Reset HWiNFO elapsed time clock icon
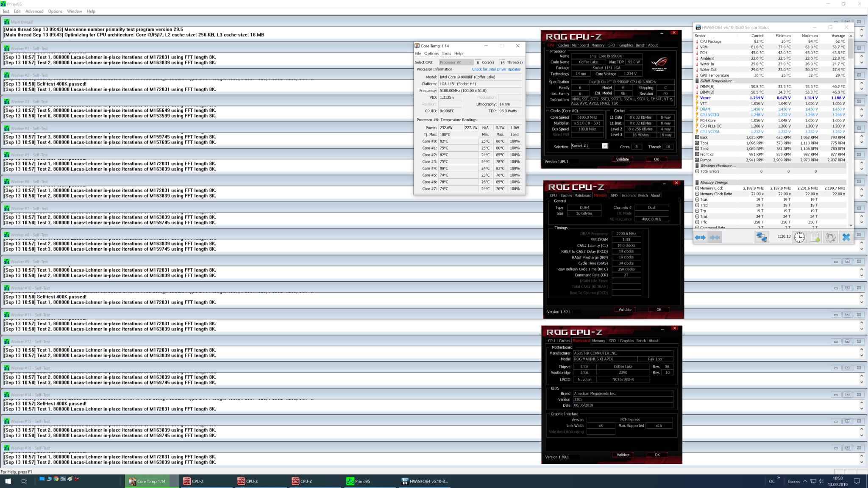The height and width of the screenshot is (488, 868). [799, 237]
